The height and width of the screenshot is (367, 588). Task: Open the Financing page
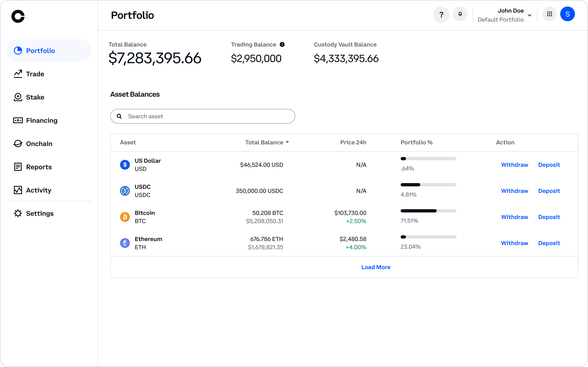click(42, 120)
